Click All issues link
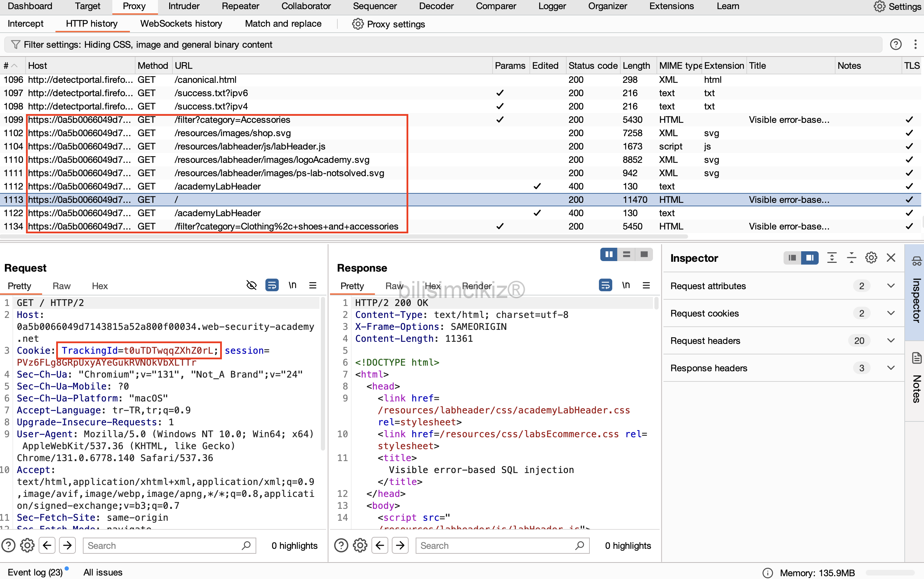The image size is (924, 579). (103, 572)
